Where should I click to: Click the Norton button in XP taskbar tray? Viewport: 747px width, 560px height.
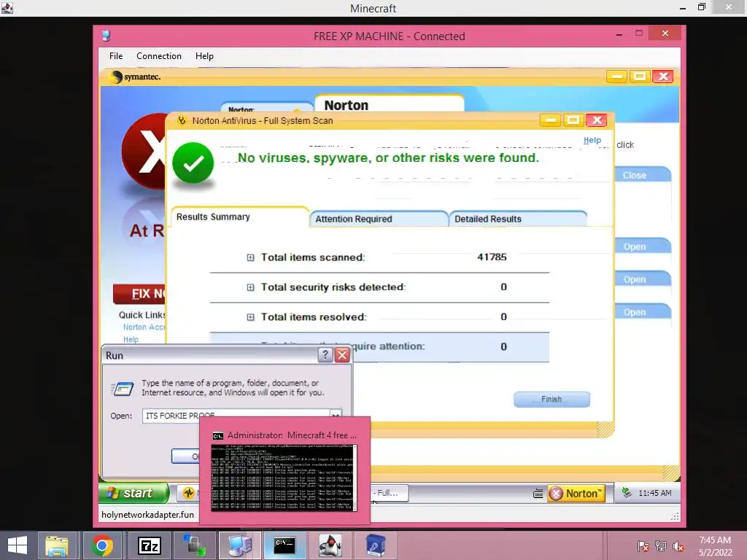pyautogui.click(x=576, y=494)
